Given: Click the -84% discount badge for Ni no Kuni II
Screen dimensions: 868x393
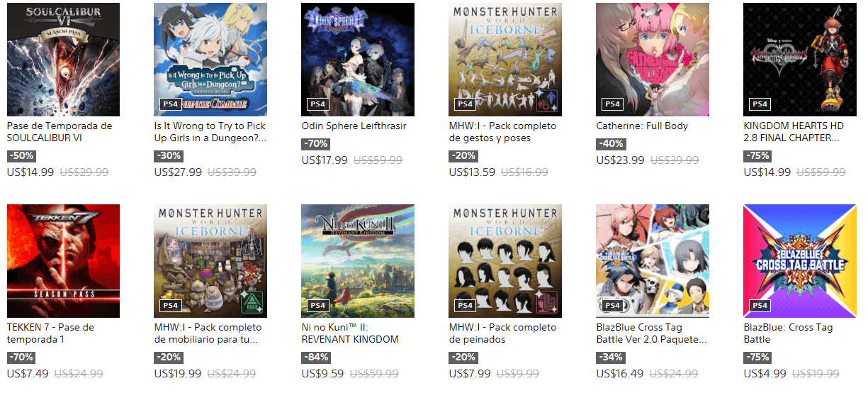Looking at the screenshot, I should click(315, 358).
